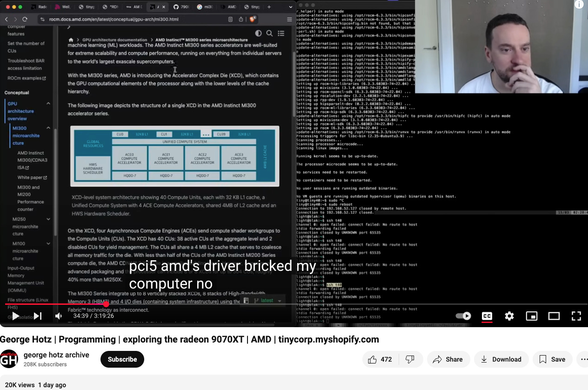Open the docs table of contents icon
The width and height of the screenshot is (588, 390).
point(281,34)
